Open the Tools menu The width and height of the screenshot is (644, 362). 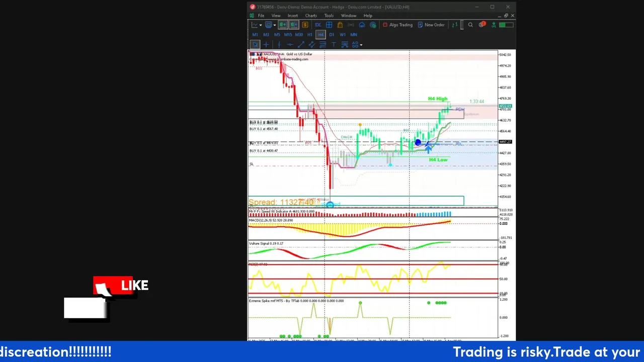click(329, 16)
